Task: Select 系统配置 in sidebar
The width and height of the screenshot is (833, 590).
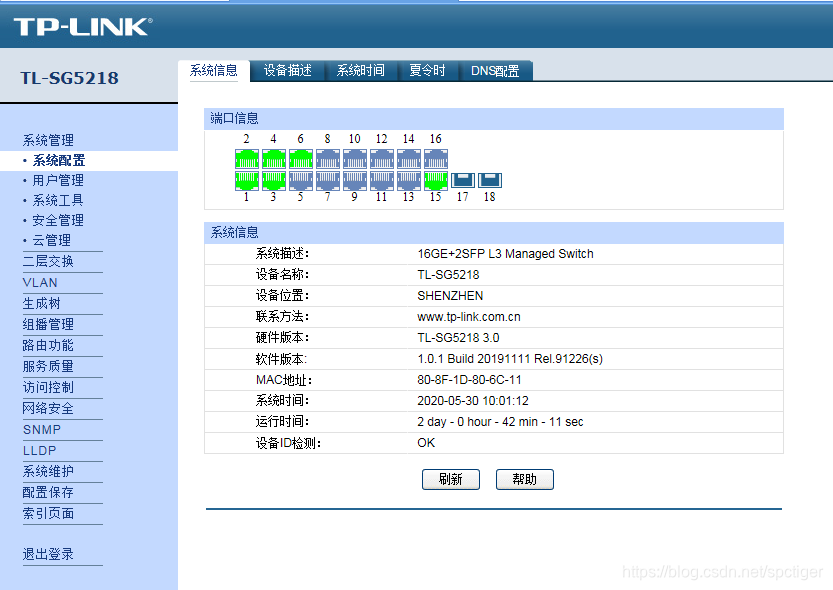Action: [x=59, y=160]
